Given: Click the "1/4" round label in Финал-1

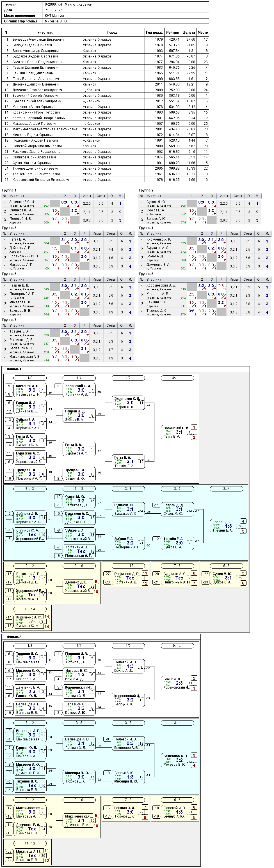Looking at the screenshot, I should click(x=79, y=378).
